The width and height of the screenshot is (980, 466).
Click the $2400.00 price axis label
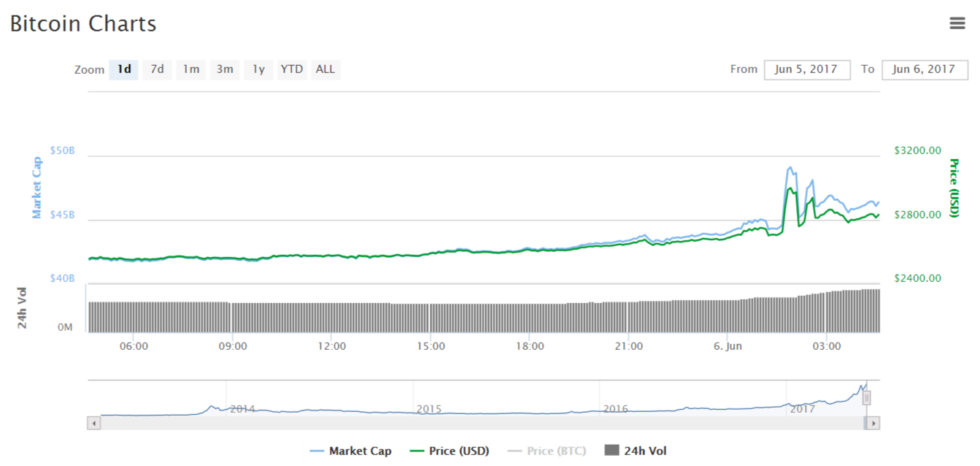917,278
